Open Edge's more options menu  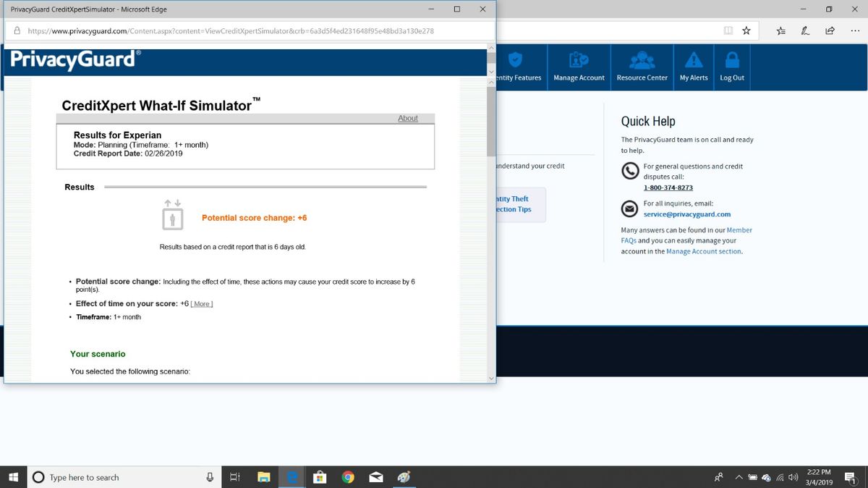click(x=856, y=30)
